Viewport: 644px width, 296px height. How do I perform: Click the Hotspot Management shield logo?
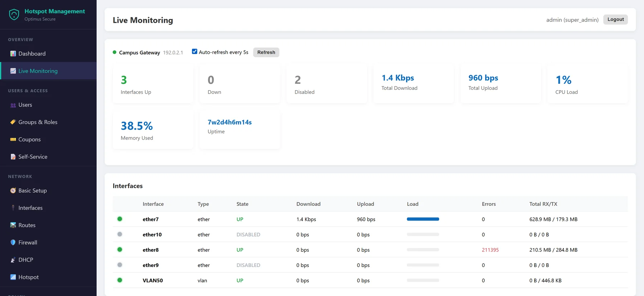(x=14, y=15)
